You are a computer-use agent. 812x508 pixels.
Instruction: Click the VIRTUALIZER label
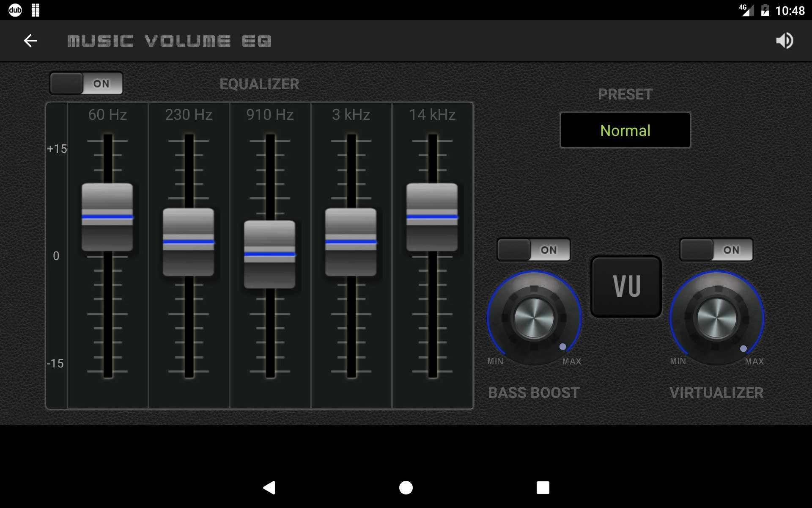716,393
